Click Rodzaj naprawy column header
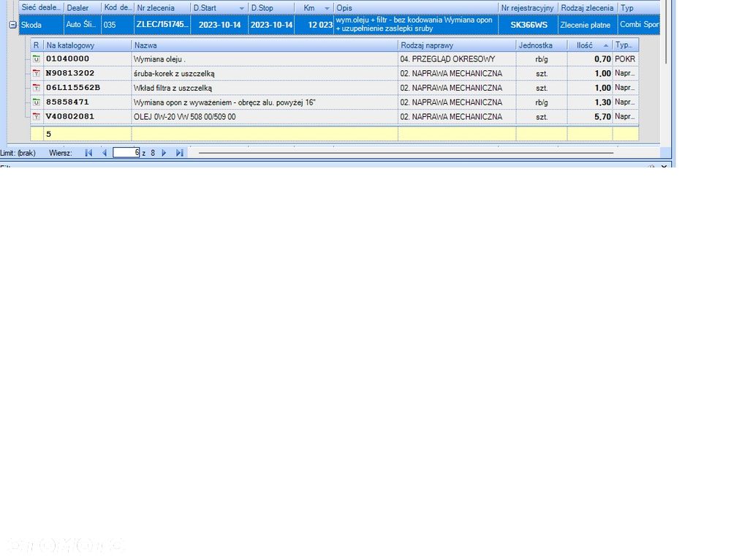The image size is (731, 560). click(x=457, y=45)
